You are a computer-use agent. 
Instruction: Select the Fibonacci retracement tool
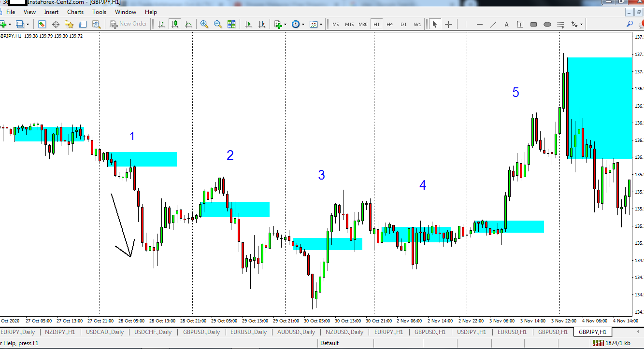click(560, 24)
